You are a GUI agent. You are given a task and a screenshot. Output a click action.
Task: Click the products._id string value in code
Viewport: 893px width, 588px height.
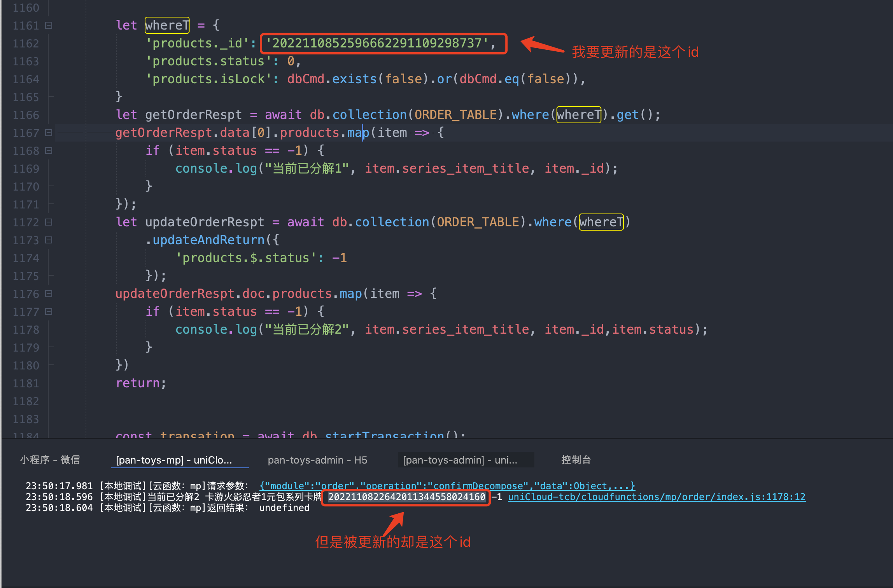point(376,43)
